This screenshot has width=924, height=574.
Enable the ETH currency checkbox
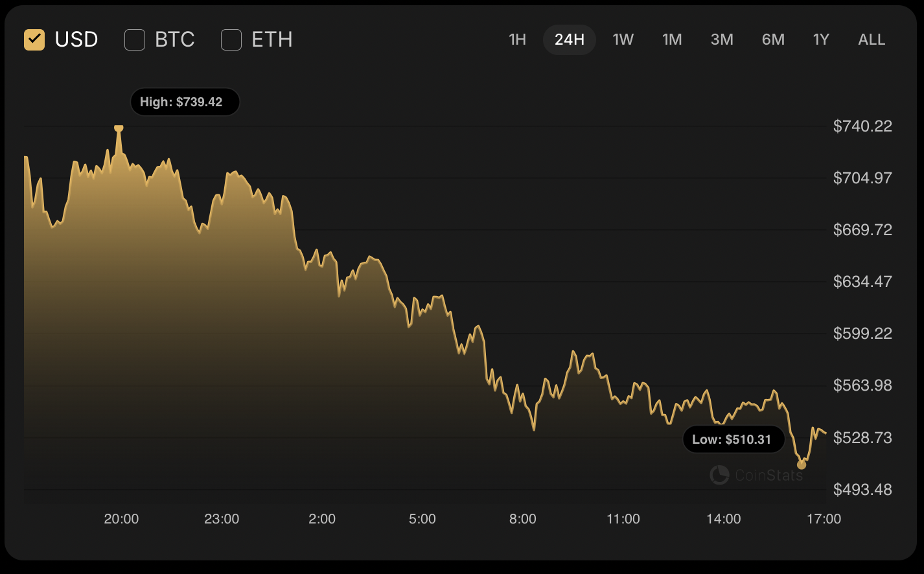[x=231, y=40]
